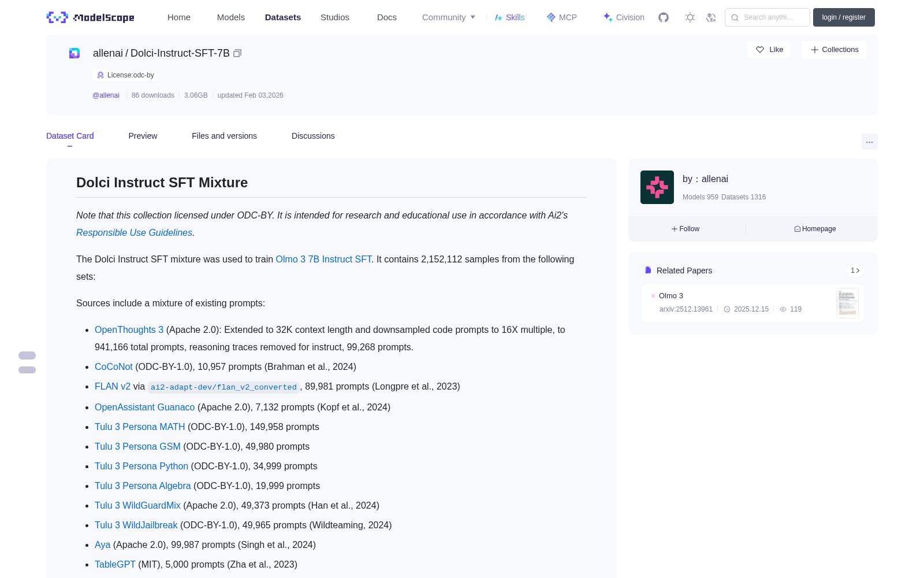Follow the allenai organization
This screenshot has height=578, width=924.
click(685, 229)
